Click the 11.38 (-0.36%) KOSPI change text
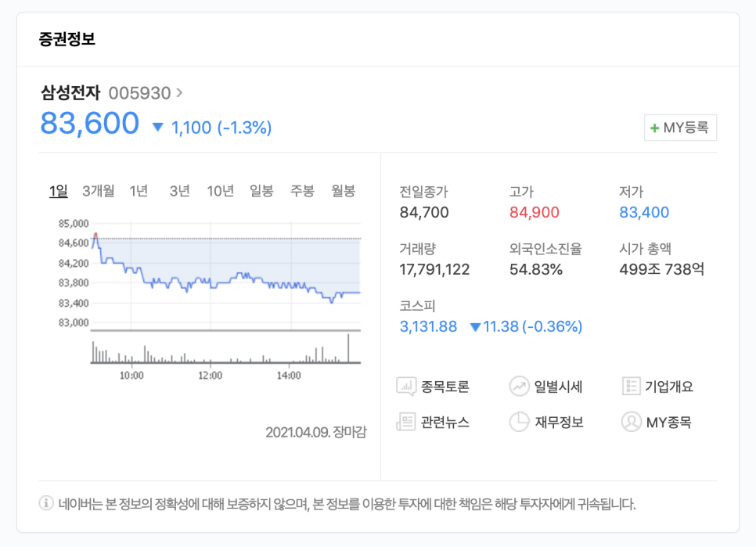 tap(533, 327)
